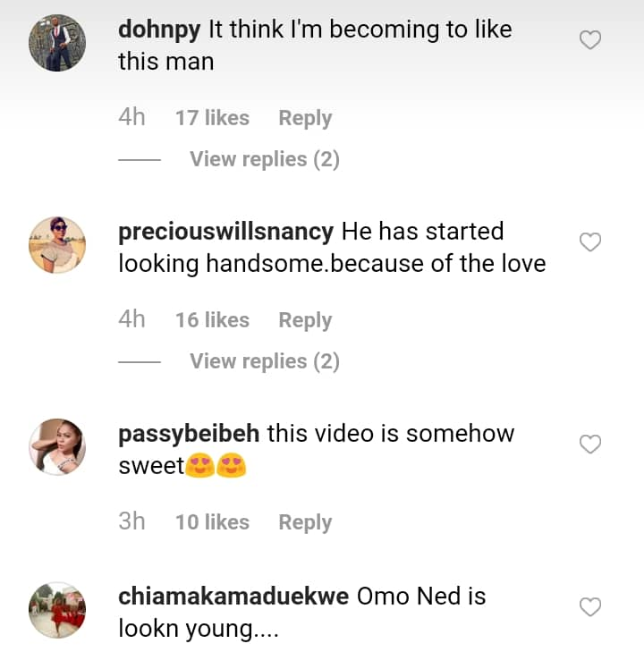Heart chiamakamaduekwe's comment
Viewport: 644px width, 652px height.
coord(590,607)
